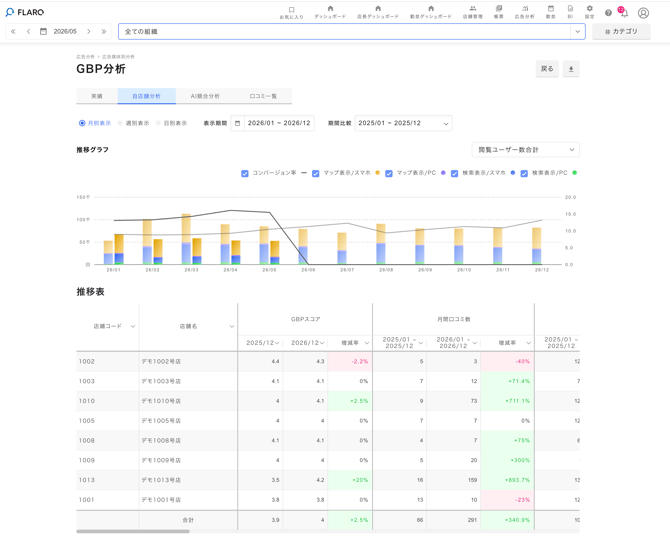
Task: Switch to 実績 tab
Action: tap(97, 96)
